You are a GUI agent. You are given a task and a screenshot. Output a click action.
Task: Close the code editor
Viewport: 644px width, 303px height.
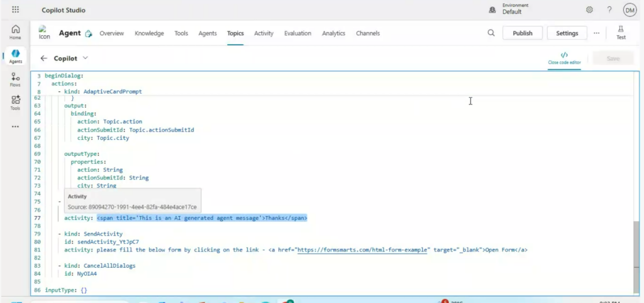tap(564, 59)
